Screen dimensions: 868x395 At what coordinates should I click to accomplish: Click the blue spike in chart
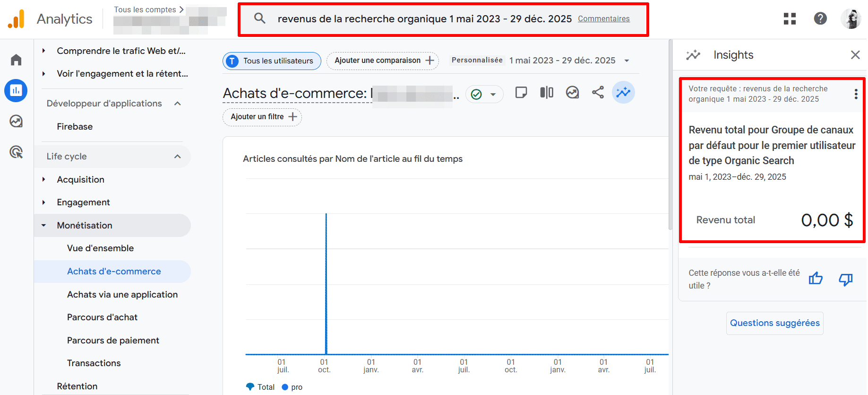pos(326,284)
